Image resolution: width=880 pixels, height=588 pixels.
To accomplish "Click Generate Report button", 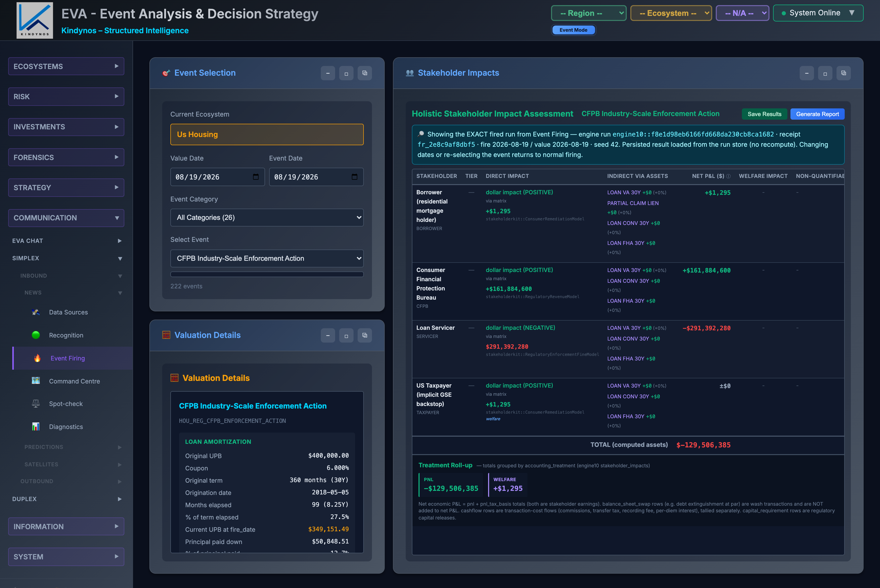I will click(x=817, y=114).
